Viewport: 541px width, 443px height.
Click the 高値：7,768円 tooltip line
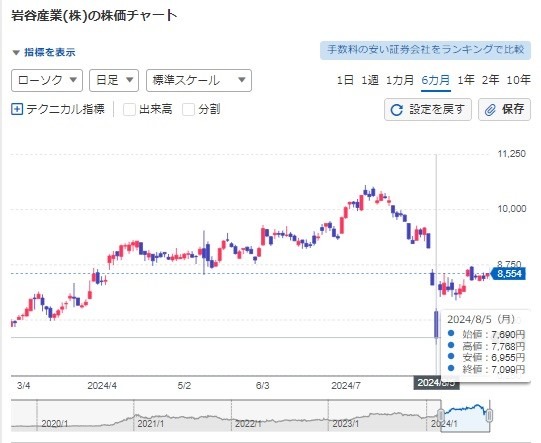(486, 346)
